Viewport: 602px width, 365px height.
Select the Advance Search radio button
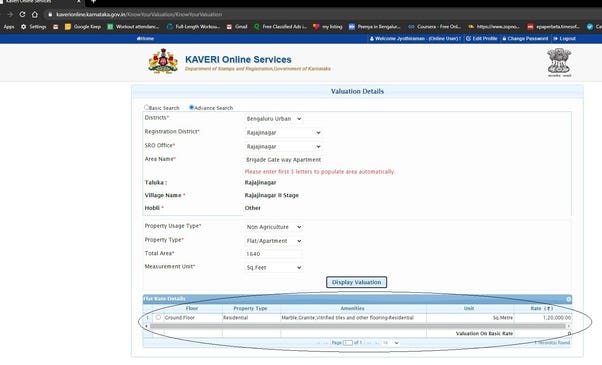click(192, 107)
